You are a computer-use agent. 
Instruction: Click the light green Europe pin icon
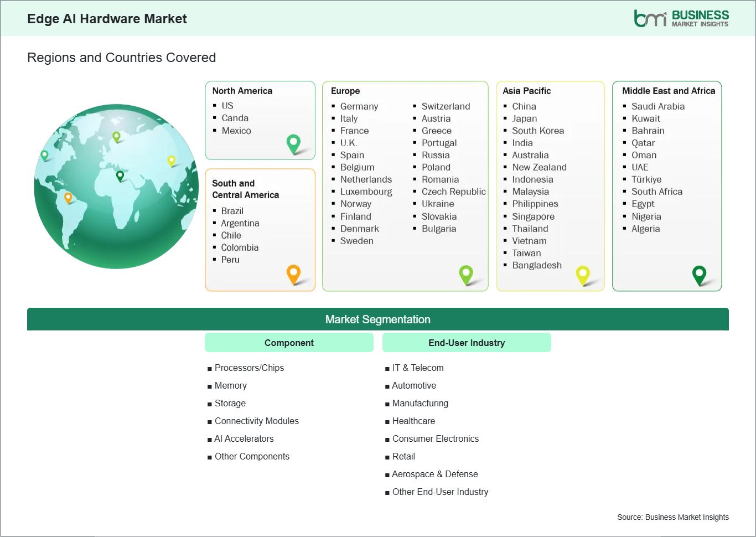[x=466, y=273]
